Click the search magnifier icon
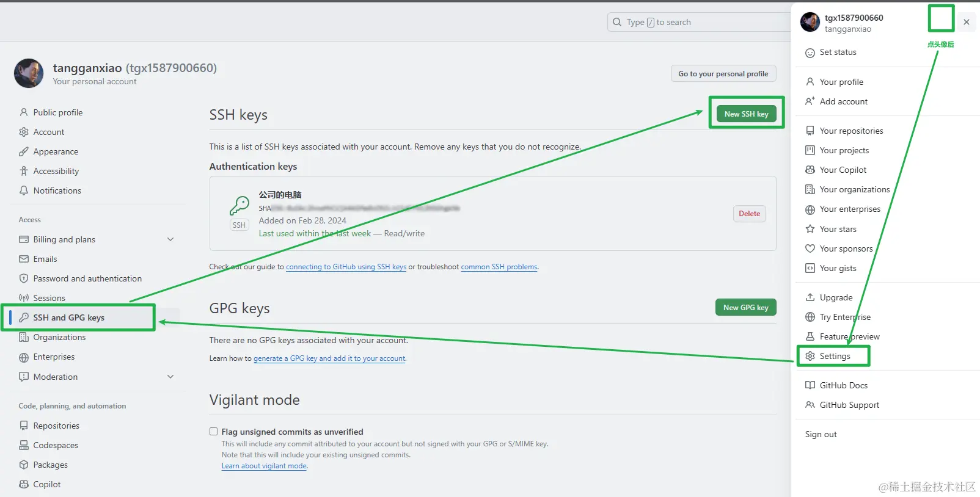 coord(617,22)
